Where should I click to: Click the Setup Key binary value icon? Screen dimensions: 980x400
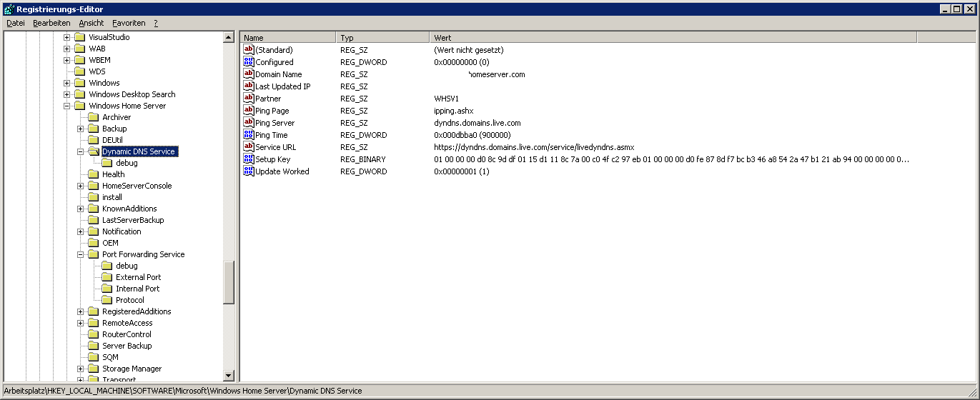[249, 159]
